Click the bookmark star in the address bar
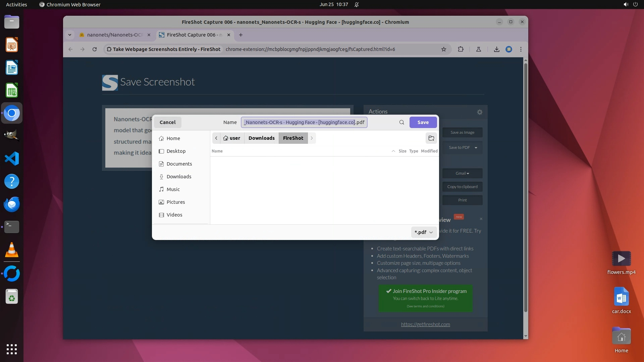The height and width of the screenshot is (362, 644). tap(444, 49)
